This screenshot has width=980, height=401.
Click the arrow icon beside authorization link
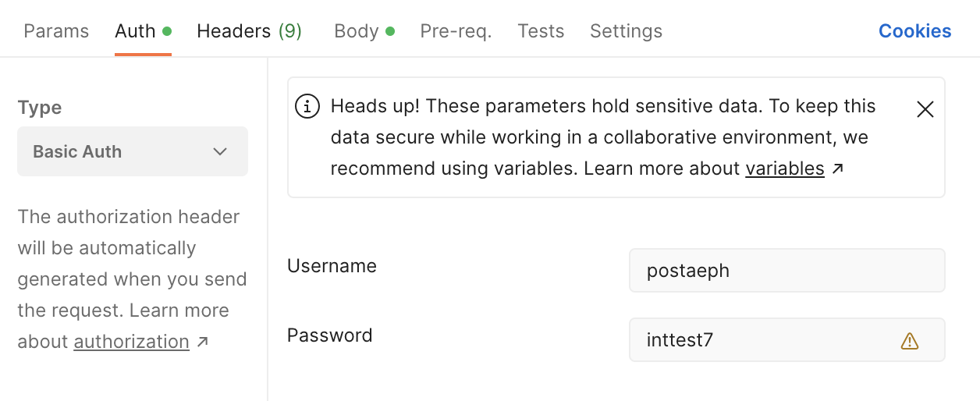pyautogui.click(x=202, y=342)
